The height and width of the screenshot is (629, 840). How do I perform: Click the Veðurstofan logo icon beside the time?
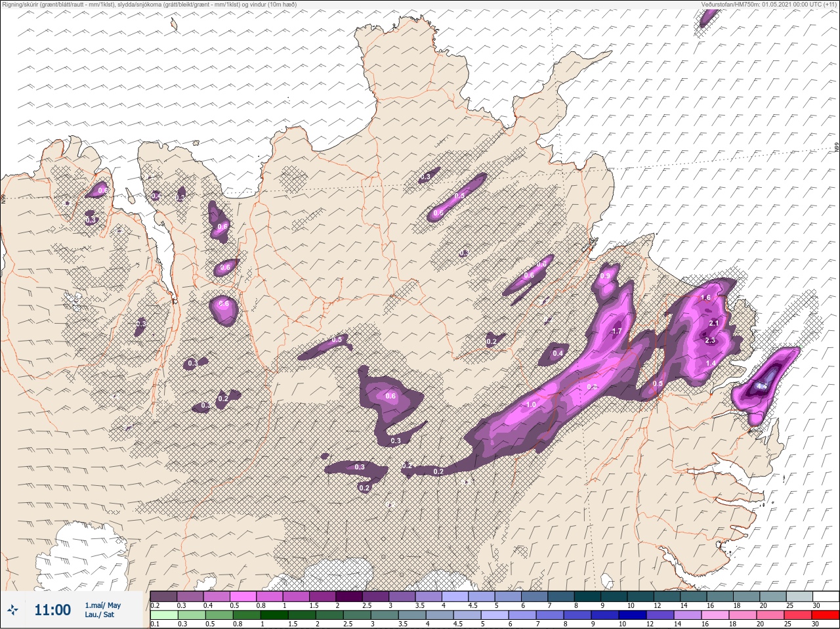(14, 610)
